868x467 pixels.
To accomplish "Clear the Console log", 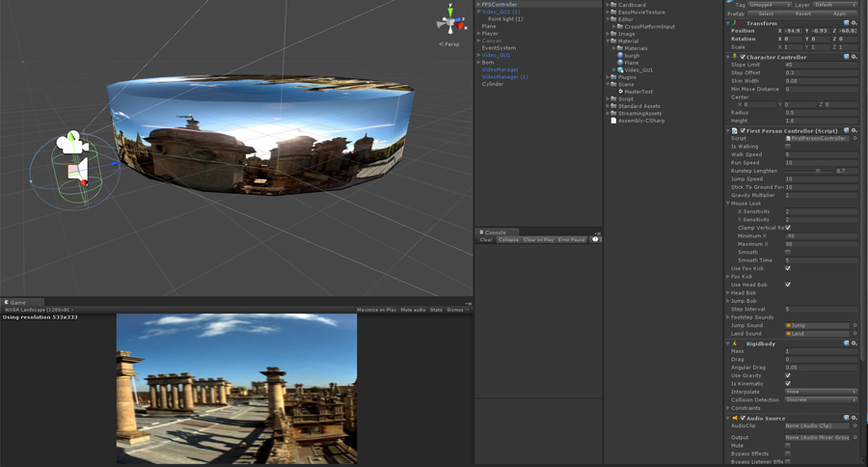I will click(486, 240).
